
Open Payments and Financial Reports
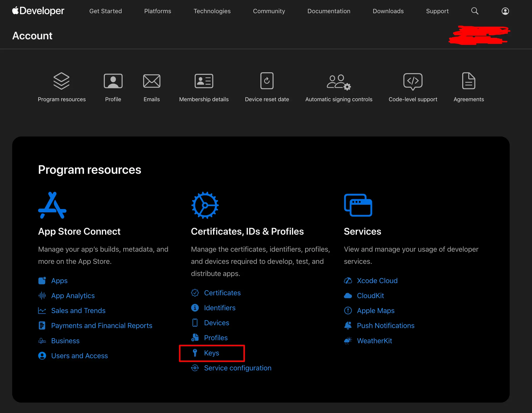click(x=102, y=325)
